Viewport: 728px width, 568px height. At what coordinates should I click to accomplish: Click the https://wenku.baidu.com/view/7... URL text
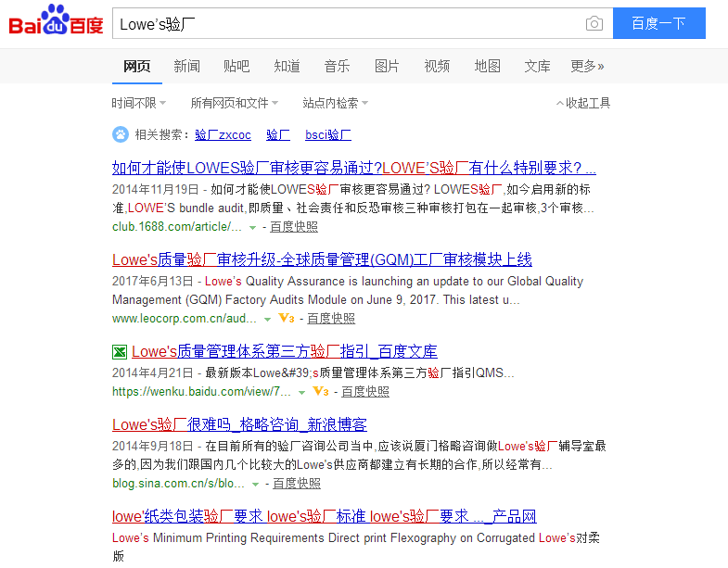201,392
